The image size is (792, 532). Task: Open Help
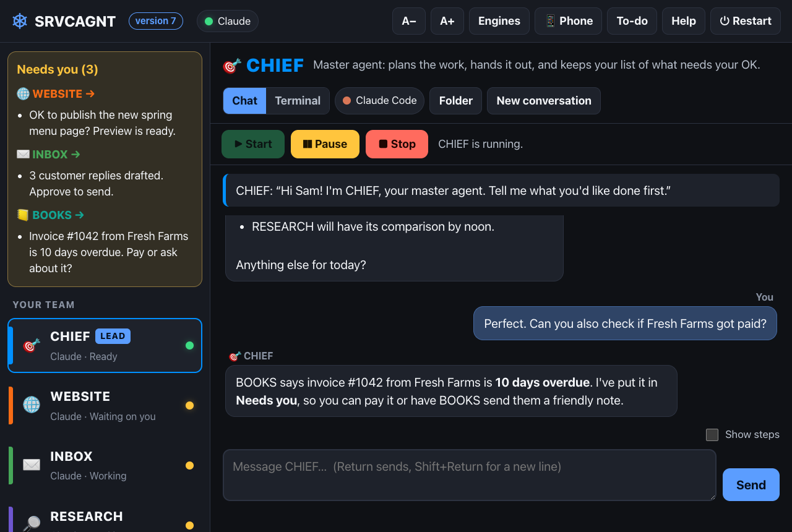point(684,21)
